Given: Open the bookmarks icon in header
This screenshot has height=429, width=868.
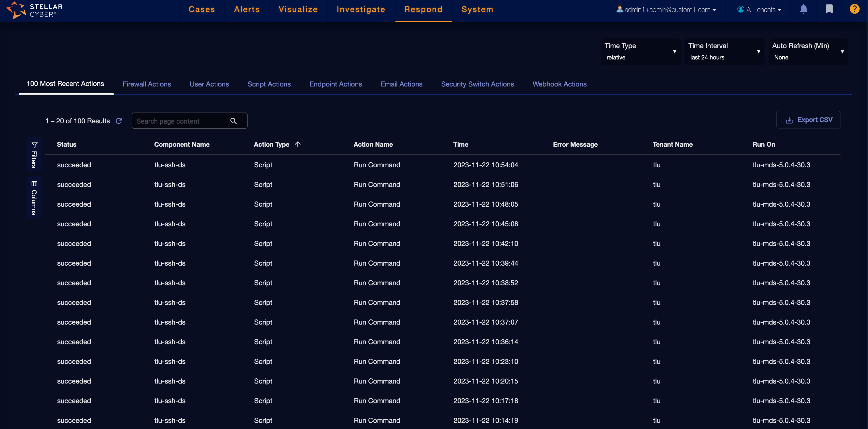Looking at the screenshot, I should [x=829, y=9].
